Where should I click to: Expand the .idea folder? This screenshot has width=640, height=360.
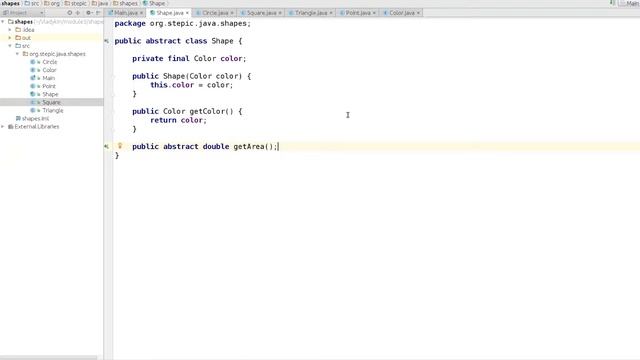click(10, 30)
